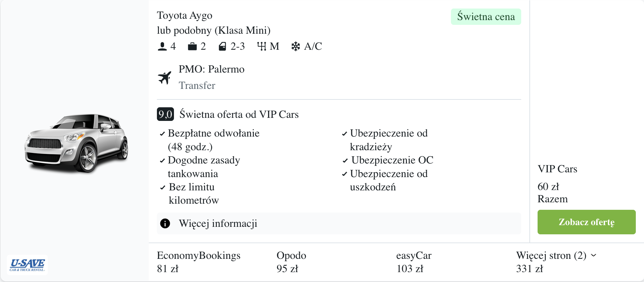This screenshot has height=282, width=644.
Task: Expand Więcej stron (2) to see more sites
Action: point(556,255)
